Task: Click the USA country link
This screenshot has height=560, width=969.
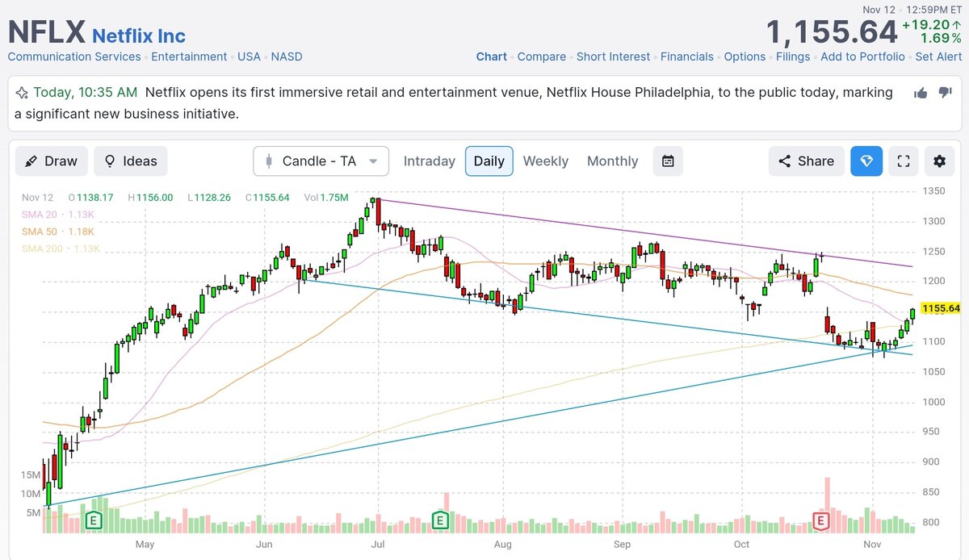Action: point(249,56)
